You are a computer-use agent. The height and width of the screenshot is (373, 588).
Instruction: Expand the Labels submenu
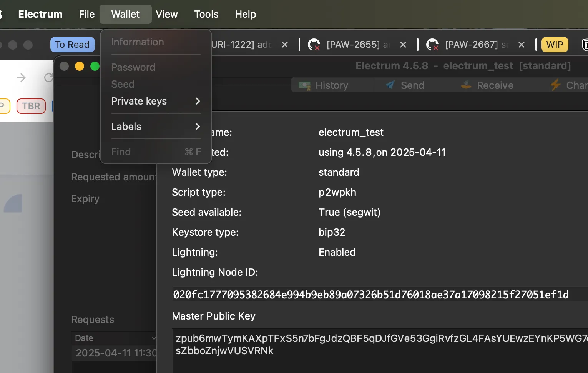156,127
